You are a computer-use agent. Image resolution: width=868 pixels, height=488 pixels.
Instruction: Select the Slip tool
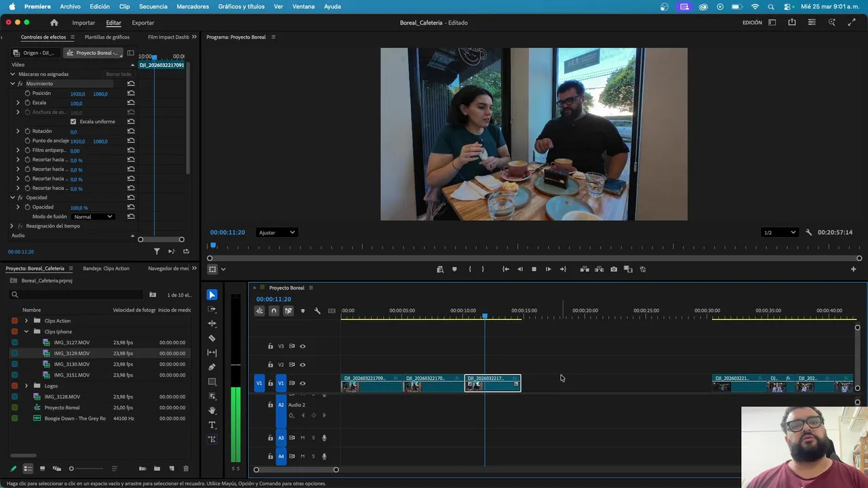[212, 352]
